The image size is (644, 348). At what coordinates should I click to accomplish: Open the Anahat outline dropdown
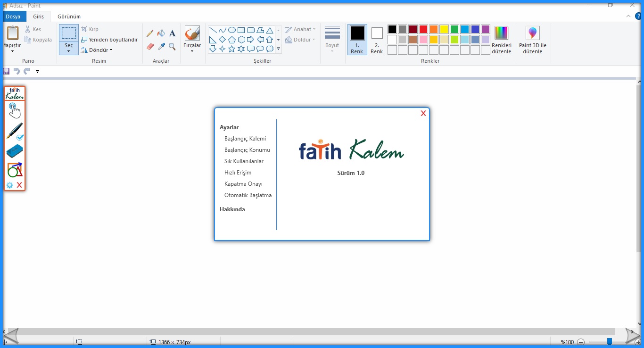[x=300, y=29]
